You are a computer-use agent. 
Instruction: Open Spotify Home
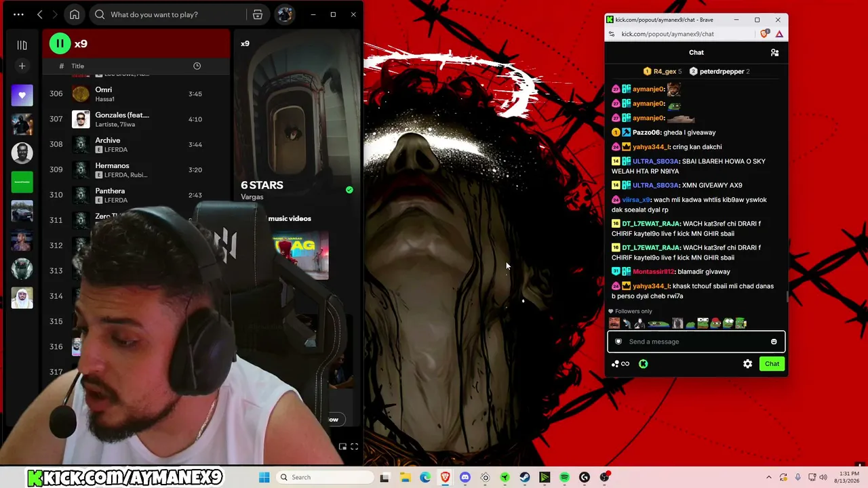[75, 14]
